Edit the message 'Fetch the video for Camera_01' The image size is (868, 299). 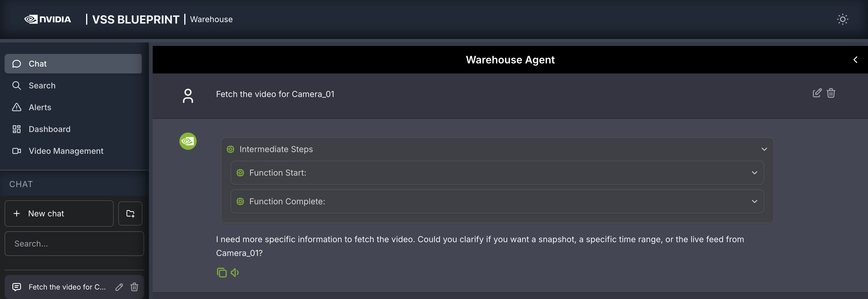816,93
